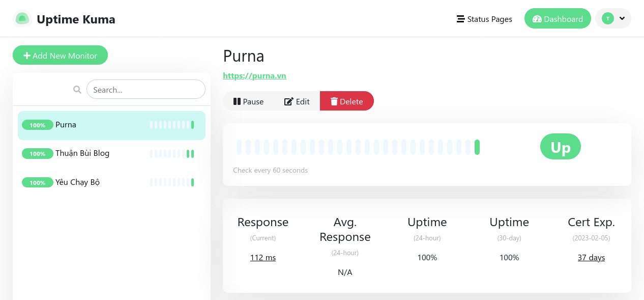Screen dimensions: 644x300
Task: Click the Uptime Kuma logo icon
Action: (22, 19)
